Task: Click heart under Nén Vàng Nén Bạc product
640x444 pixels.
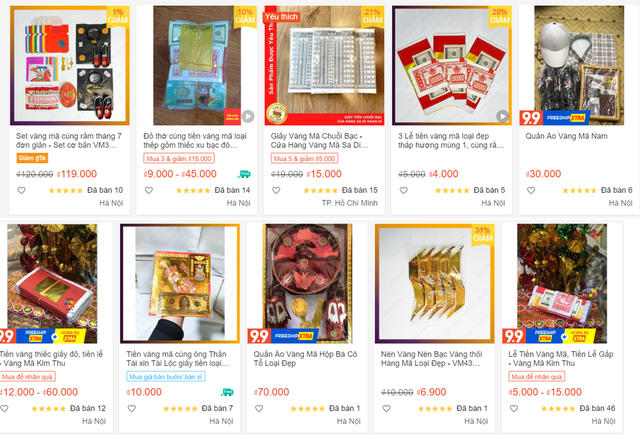Action: (386, 408)
